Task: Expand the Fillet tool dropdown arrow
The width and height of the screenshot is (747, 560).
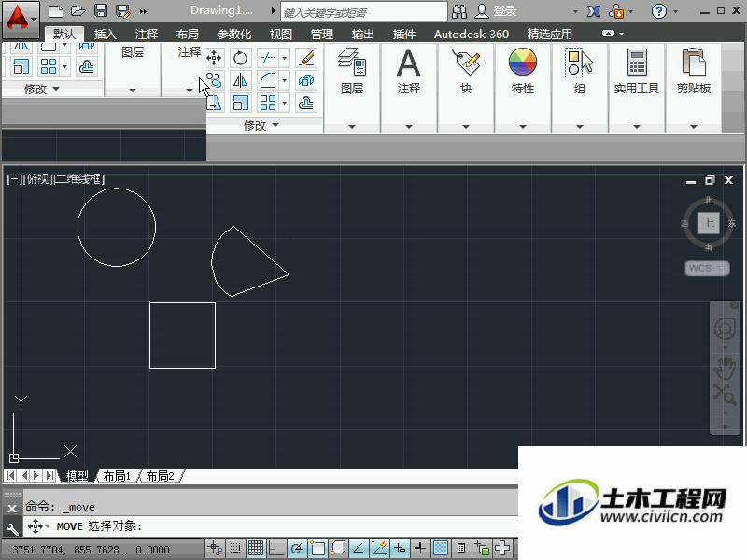Action: pos(285,80)
